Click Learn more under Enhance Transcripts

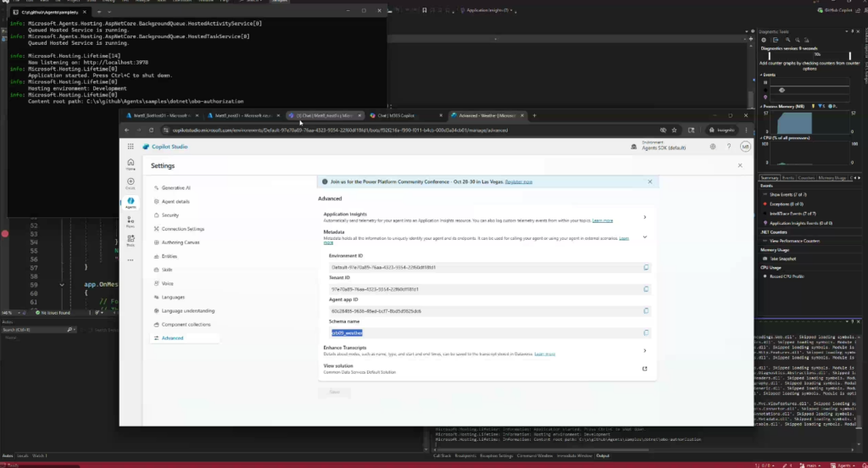[x=545, y=354]
